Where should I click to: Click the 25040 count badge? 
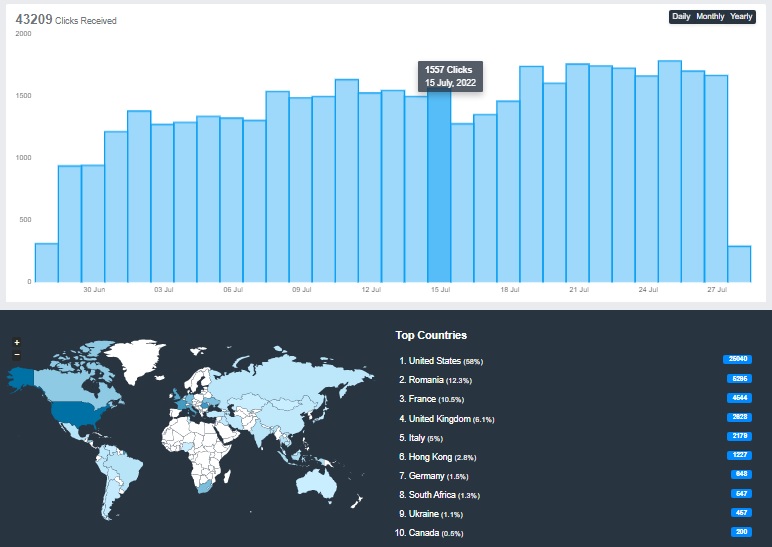point(737,359)
